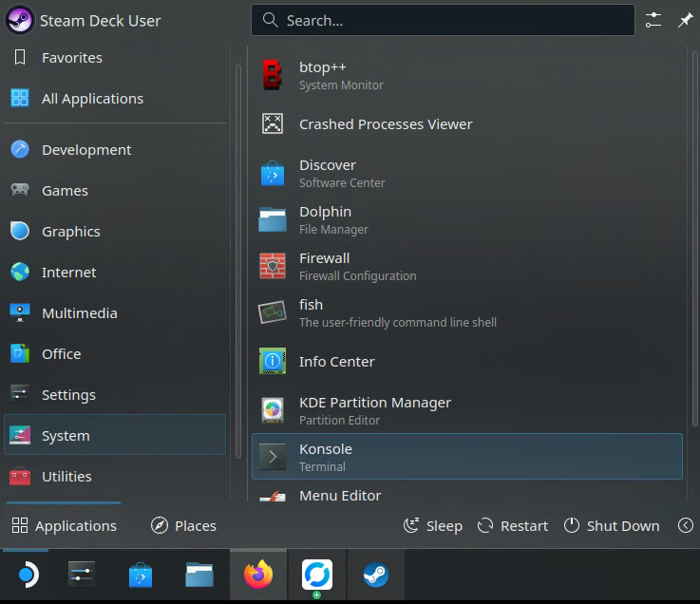Launch fish shell icon

pyautogui.click(x=273, y=312)
